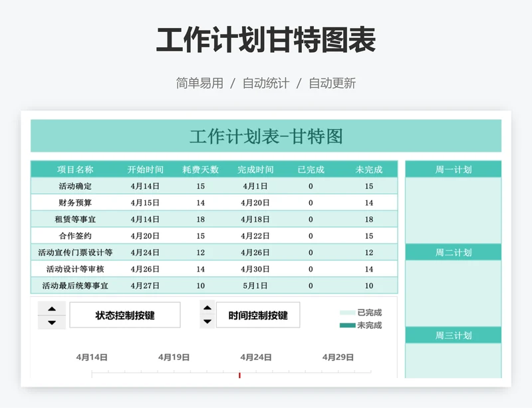Click the 4月14日 chart axis label

point(92,357)
